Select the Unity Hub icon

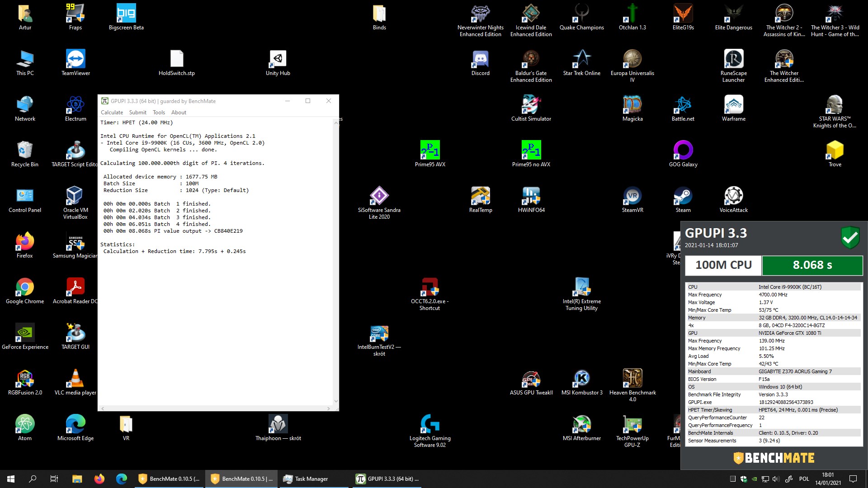[278, 63]
